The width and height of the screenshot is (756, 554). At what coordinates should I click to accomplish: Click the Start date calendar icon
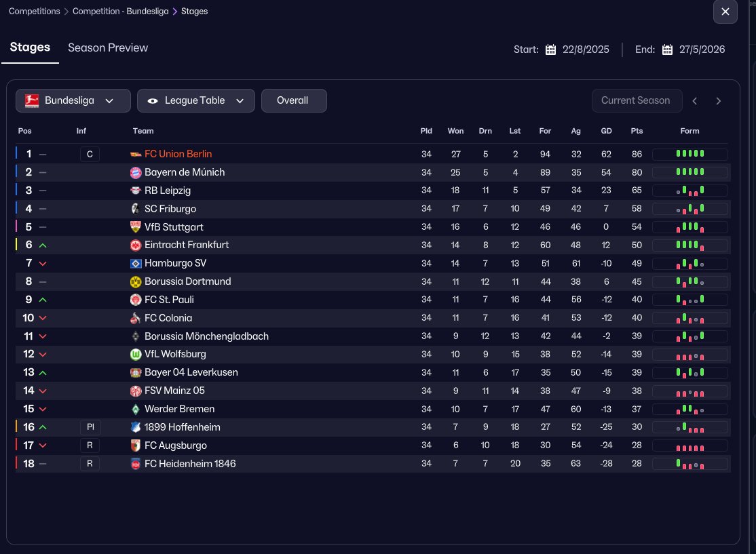[551, 50]
